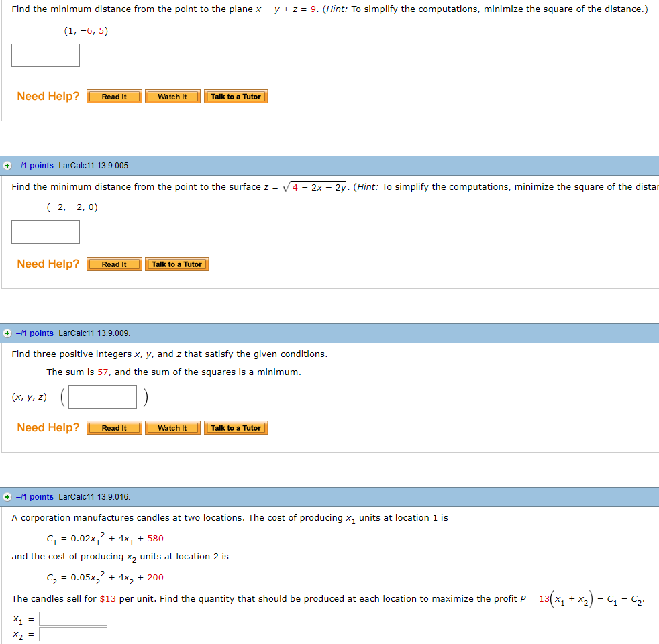Viewport: 659px width, 644px height.
Task: Click the answer box for the plane distance problem
Action: tap(45, 55)
